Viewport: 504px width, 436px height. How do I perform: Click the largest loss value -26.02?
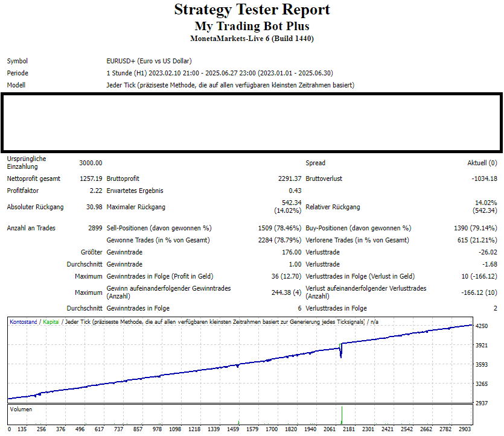[x=488, y=252]
